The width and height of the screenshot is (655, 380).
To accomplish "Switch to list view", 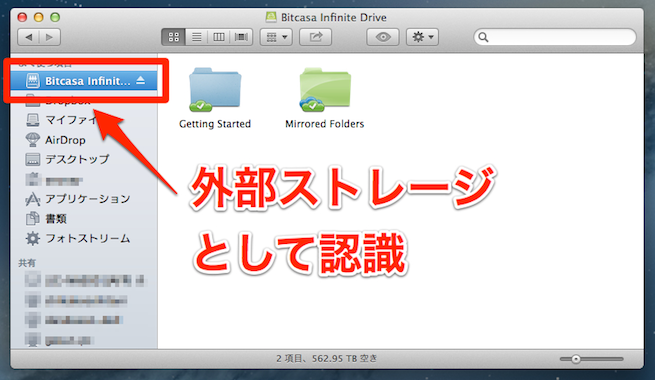I will tap(196, 37).
